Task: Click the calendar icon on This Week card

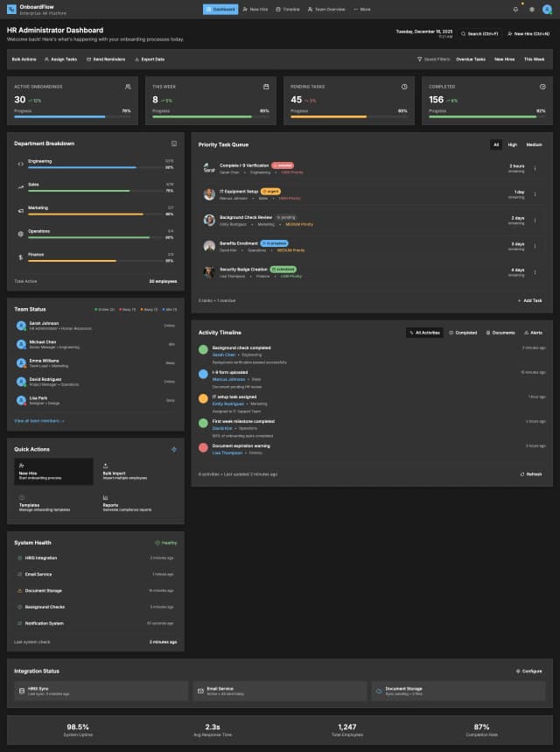Action: [266, 87]
